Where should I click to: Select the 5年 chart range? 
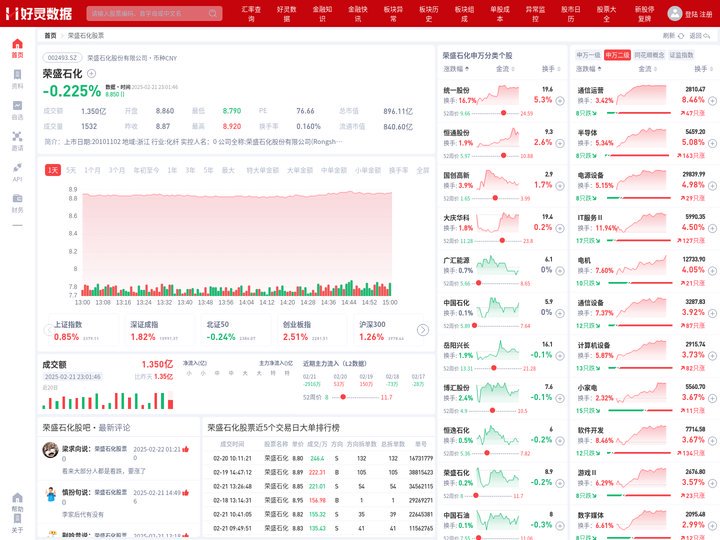208,170
